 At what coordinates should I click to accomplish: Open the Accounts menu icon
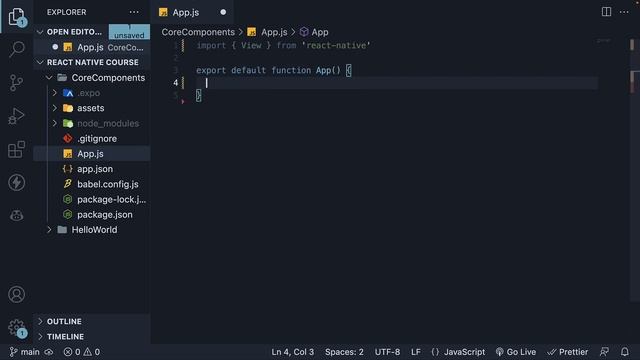point(16,294)
